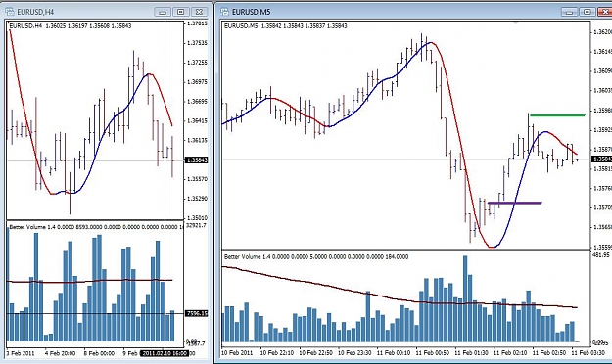The height and width of the screenshot is (364, 612).
Task: Click the 4 Feb 20:00 time label
Action: pos(60,353)
